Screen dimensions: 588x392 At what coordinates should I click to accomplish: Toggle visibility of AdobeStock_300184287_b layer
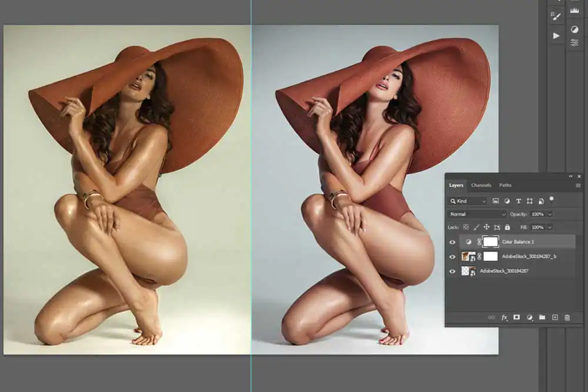point(452,255)
